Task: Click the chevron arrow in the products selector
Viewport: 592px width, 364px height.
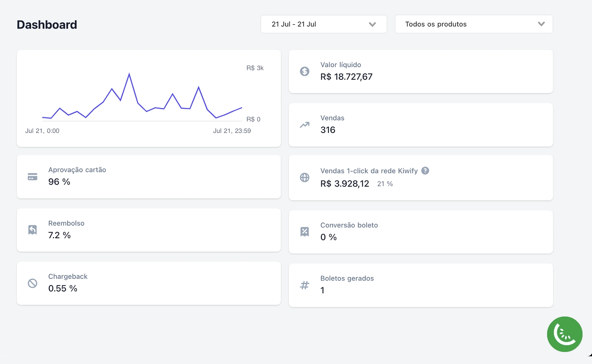Action: pos(541,24)
